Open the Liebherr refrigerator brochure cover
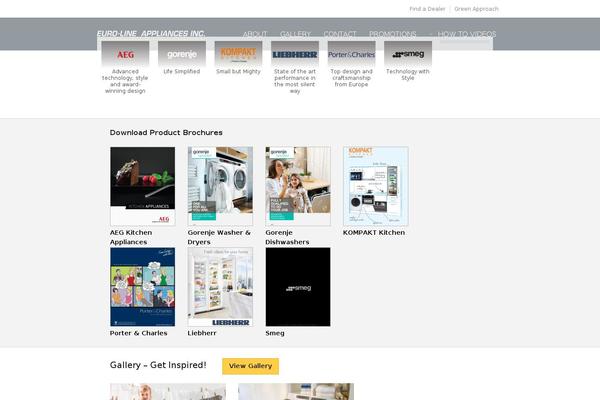 coord(220,287)
